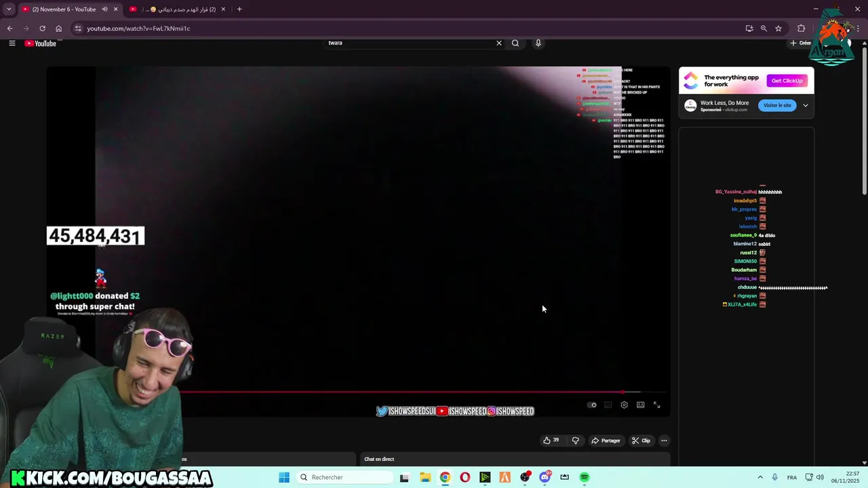Go back in browser history
This screenshot has width=868, height=488.
[9, 28]
